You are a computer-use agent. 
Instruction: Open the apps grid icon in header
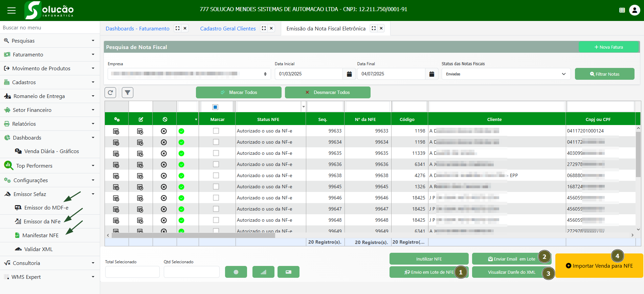tap(622, 10)
